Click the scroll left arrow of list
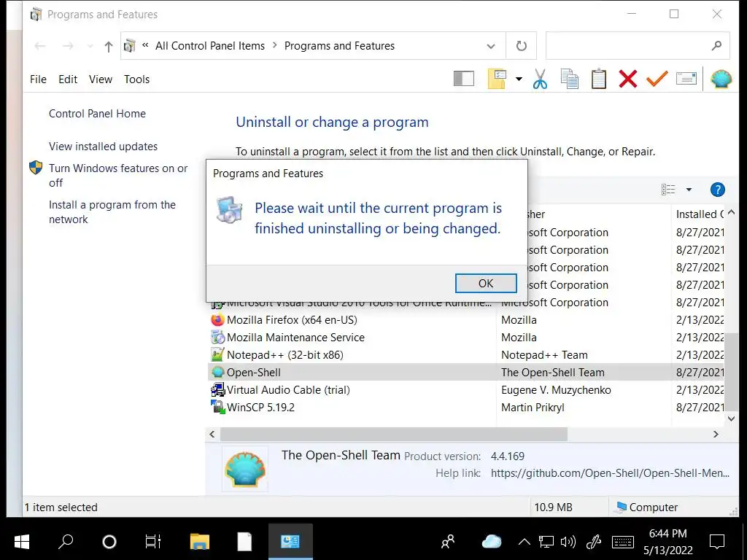 (x=212, y=434)
